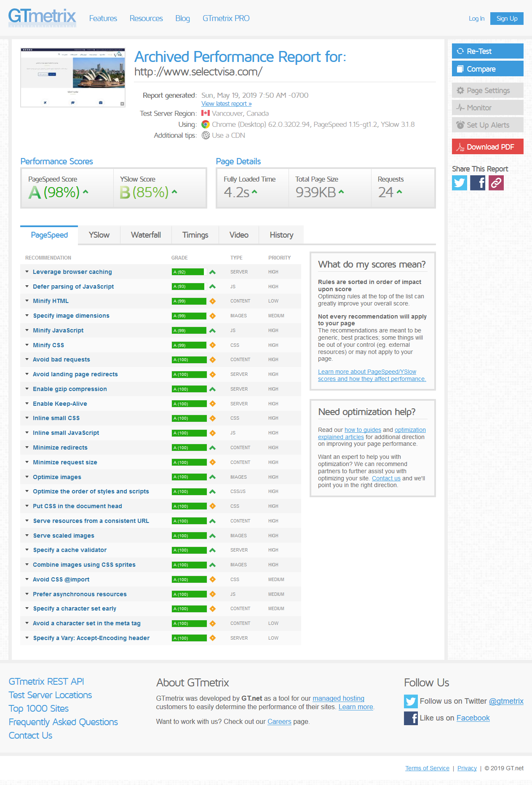Click the GTmetrix logo
This screenshot has height=785, width=532.
pos(42,17)
